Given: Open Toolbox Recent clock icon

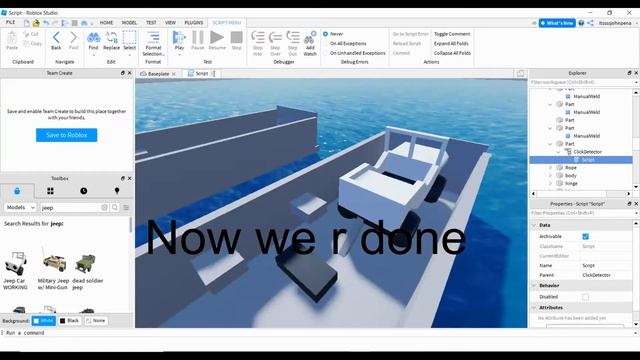Looking at the screenshot, I should pos(84,191).
